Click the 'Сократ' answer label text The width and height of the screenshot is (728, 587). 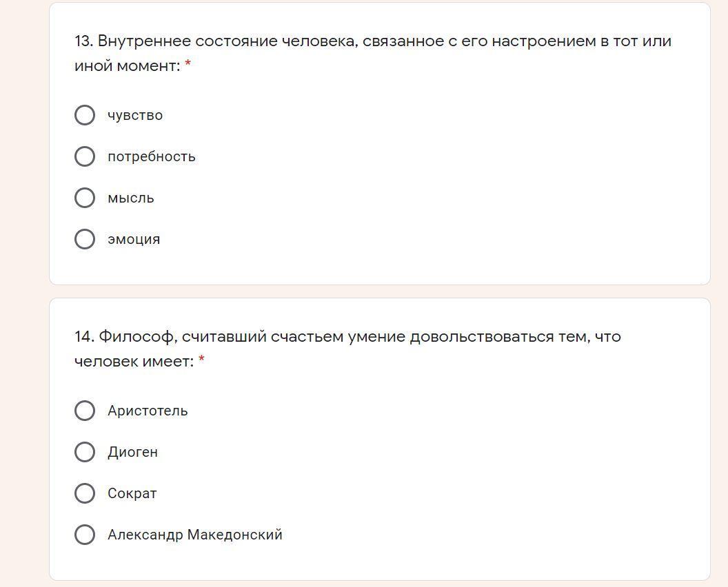(x=132, y=493)
